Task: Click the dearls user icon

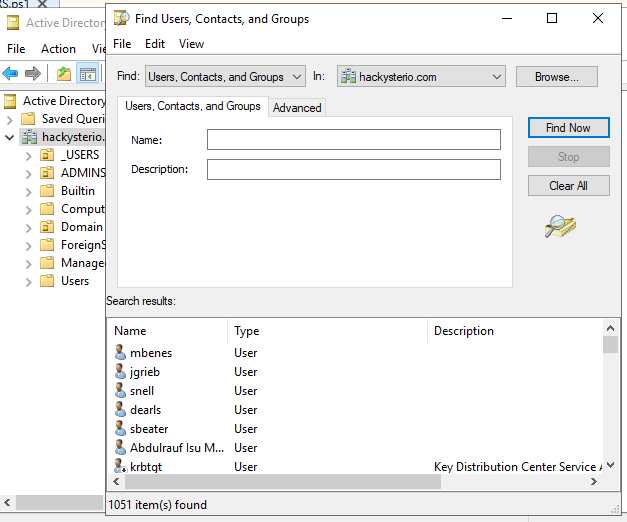Action: pos(120,410)
